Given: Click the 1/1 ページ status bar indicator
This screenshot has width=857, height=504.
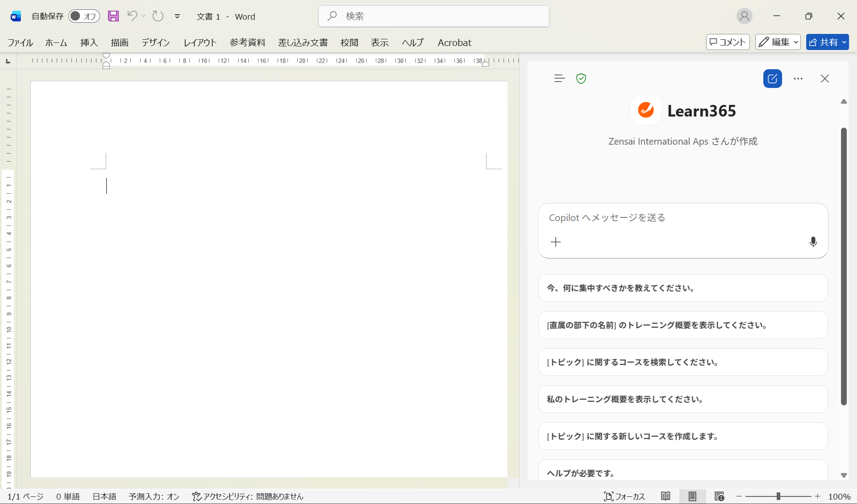Looking at the screenshot, I should point(25,496).
